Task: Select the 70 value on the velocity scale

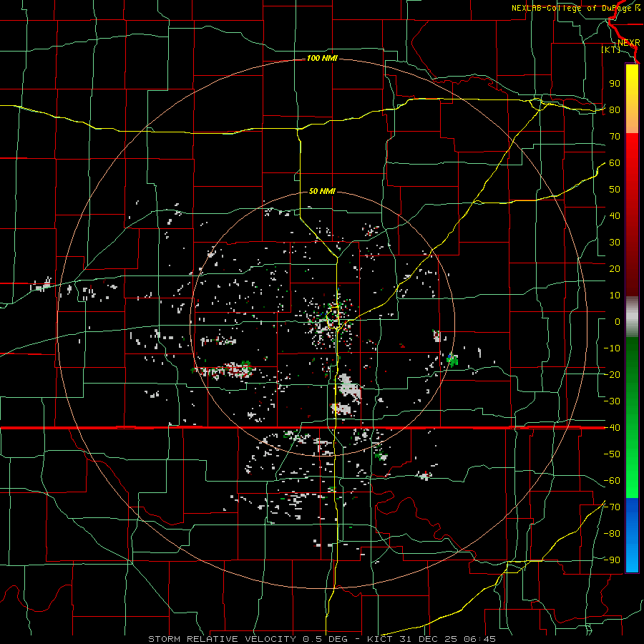Action: 615,137
